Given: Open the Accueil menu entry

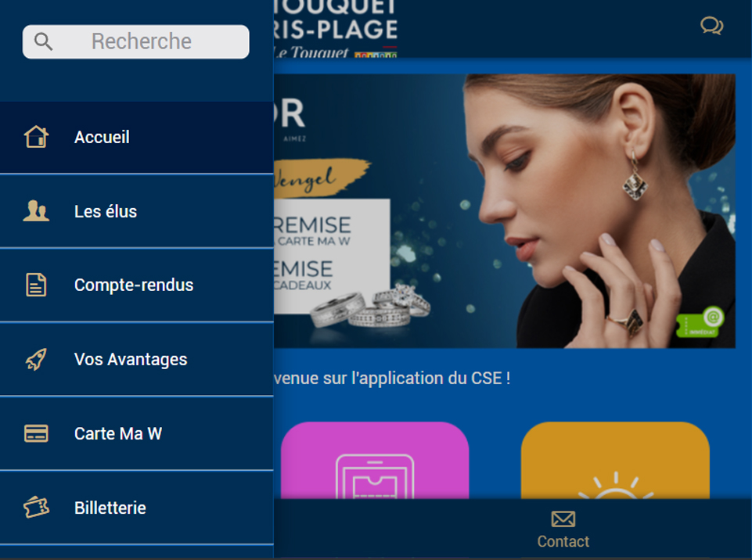Looking at the screenshot, I should (137, 137).
